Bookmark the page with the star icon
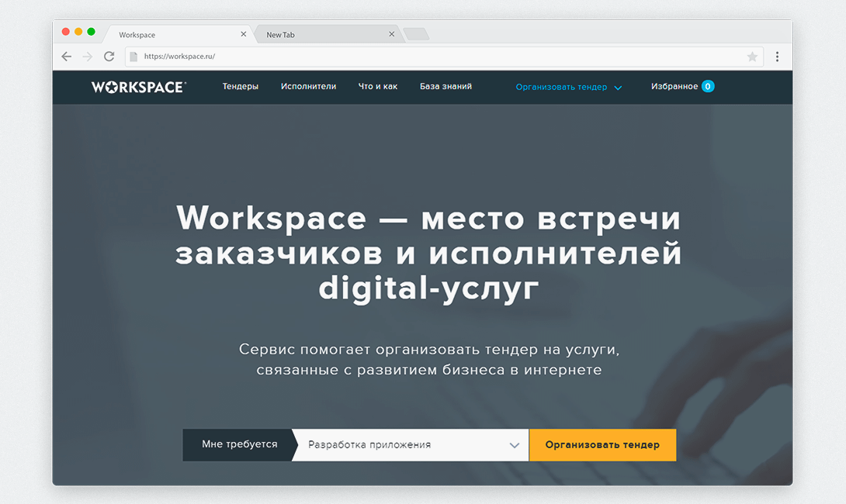Screen dimensions: 846x504 click(x=752, y=57)
